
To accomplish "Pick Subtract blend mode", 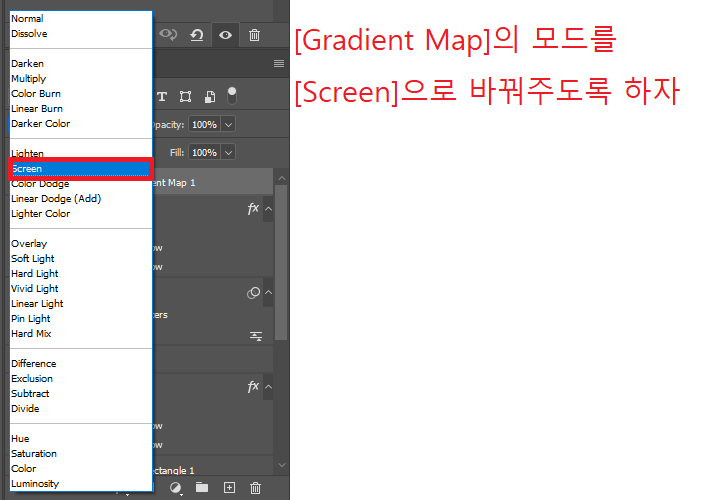I will coord(81,393).
